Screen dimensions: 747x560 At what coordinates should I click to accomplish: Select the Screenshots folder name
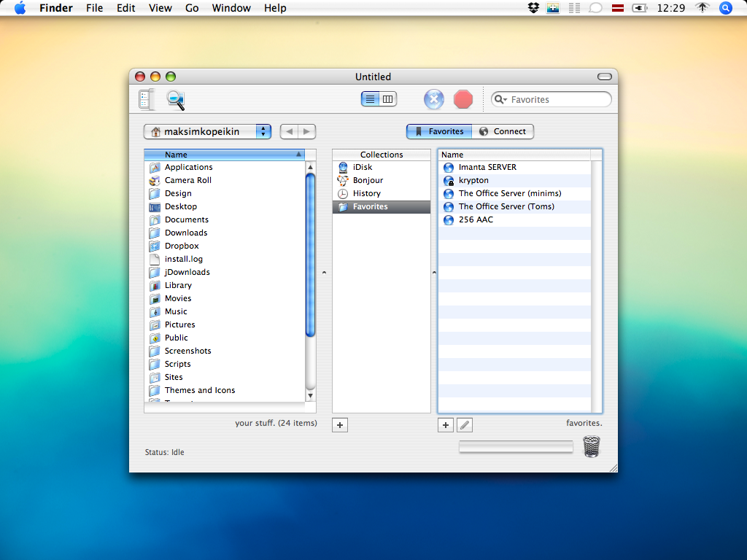(187, 351)
